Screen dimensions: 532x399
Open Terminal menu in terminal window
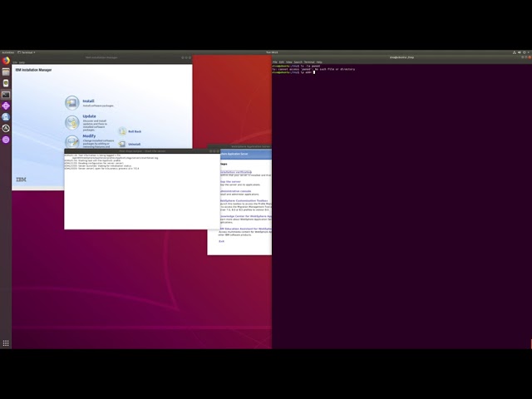pyautogui.click(x=309, y=62)
